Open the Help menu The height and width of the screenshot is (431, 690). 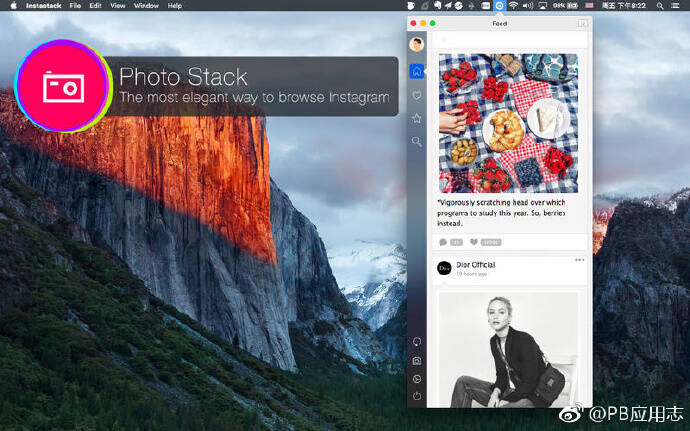(174, 6)
